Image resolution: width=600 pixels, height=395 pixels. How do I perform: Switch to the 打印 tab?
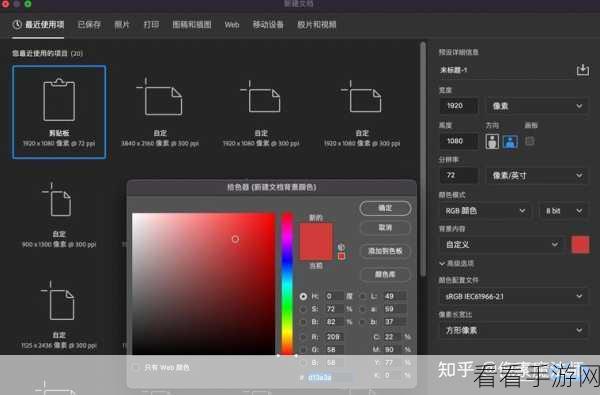pyautogui.click(x=151, y=25)
